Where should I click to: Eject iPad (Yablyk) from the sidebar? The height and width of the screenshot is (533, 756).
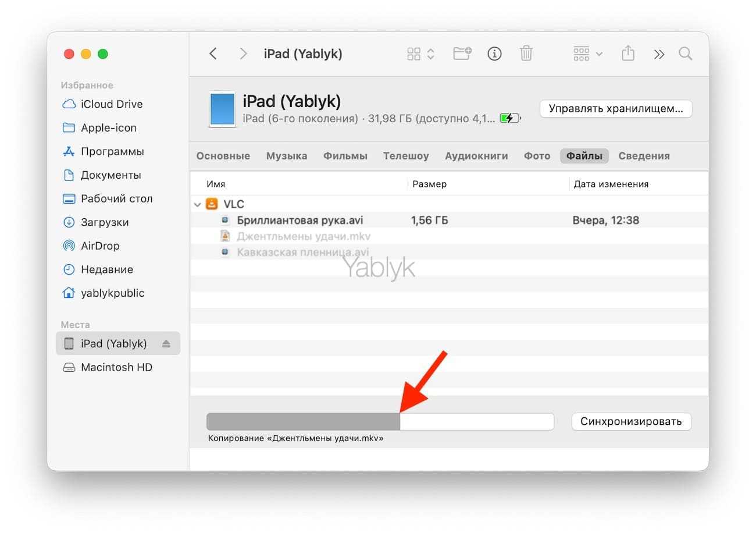point(166,344)
